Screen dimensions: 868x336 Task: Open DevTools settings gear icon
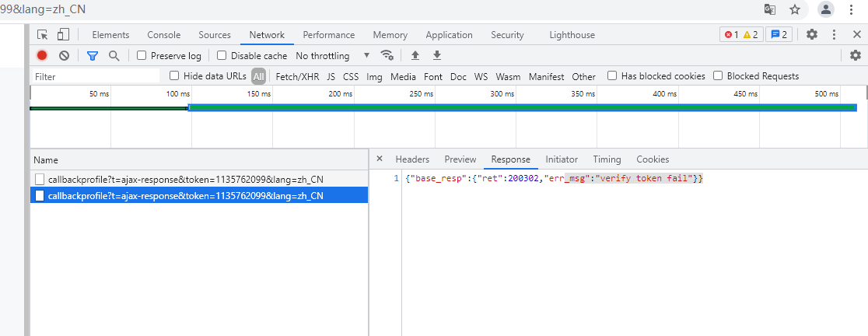(x=811, y=34)
